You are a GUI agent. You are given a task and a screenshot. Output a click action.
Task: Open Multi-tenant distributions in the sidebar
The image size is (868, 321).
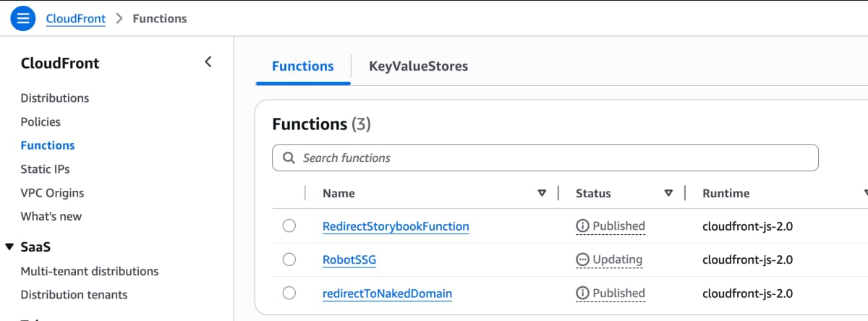[90, 271]
